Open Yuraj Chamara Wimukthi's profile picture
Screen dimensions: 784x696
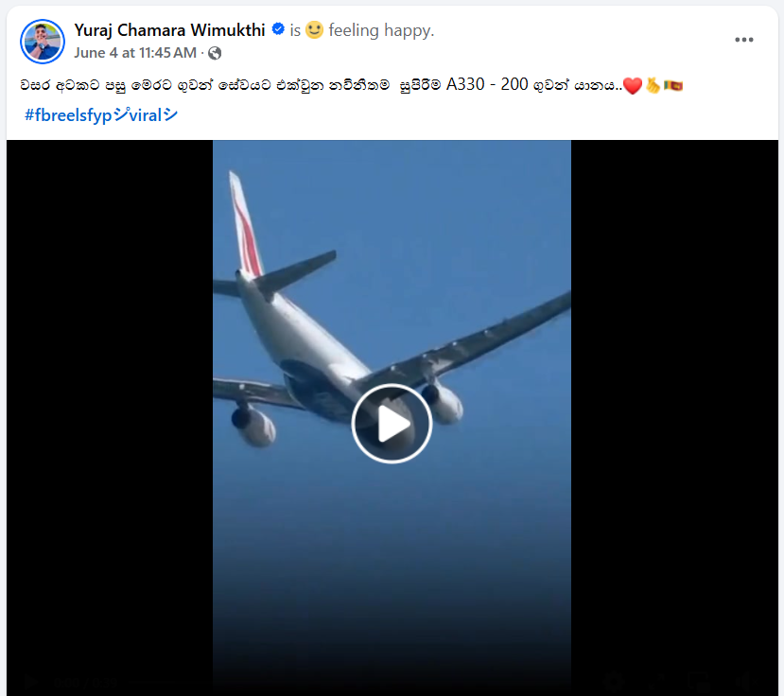click(43, 42)
